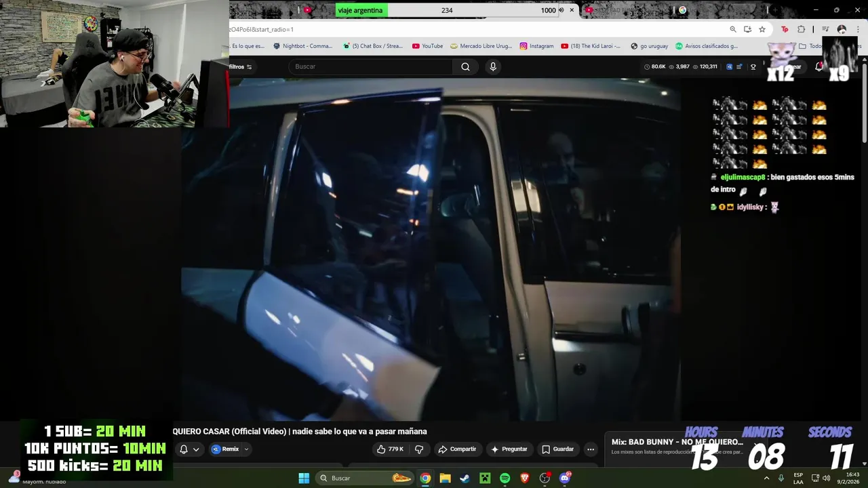Click the Windows taskbar search box
Image resolution: width=868 pixels, height=488 pixels.
[365, 478]
